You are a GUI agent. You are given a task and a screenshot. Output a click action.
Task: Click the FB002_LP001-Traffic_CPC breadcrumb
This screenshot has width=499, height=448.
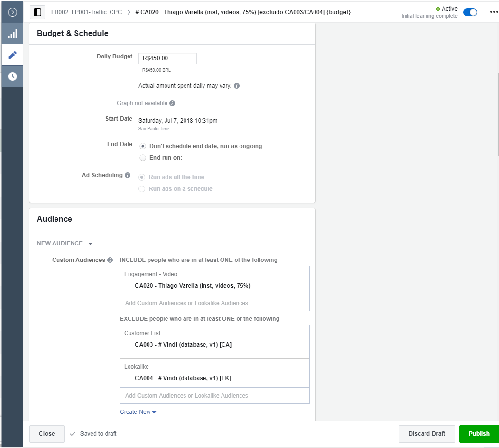(x=87, y=12)
